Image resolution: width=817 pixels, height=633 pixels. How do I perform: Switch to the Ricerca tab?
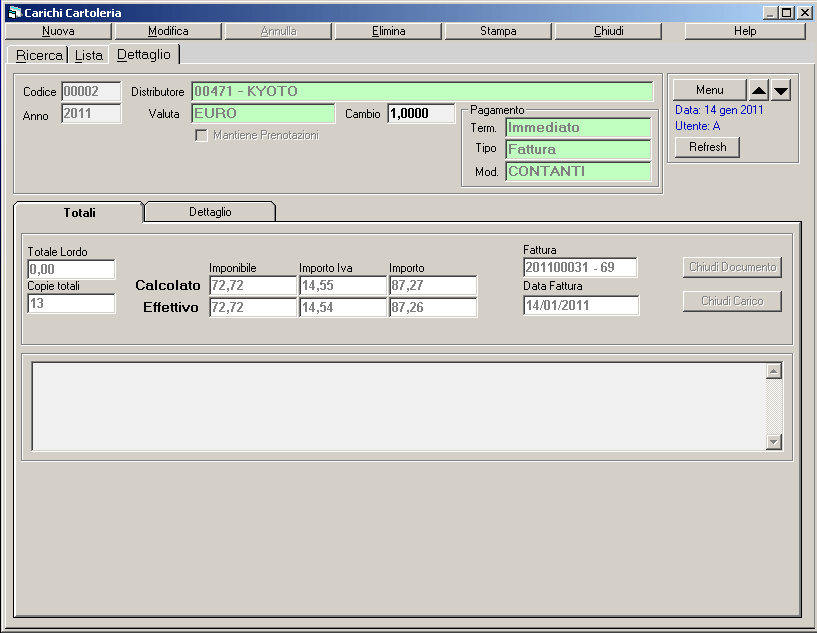(39, 55)
